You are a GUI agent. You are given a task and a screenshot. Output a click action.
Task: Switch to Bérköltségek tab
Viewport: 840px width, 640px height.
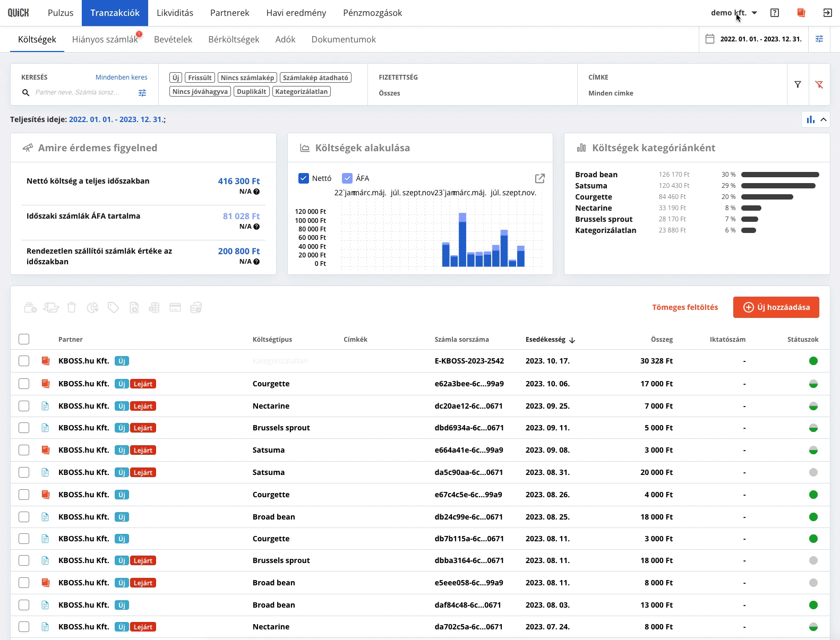(234, 39)
